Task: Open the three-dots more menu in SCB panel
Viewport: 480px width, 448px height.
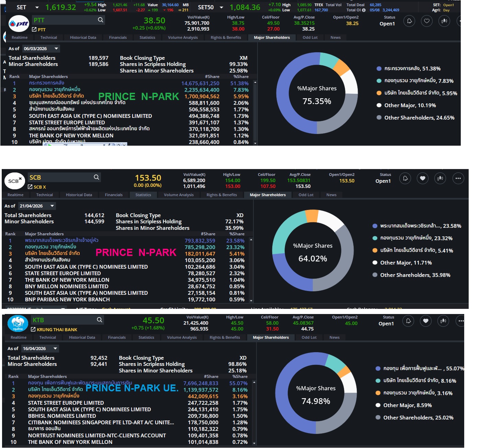Action: point(458,178)
